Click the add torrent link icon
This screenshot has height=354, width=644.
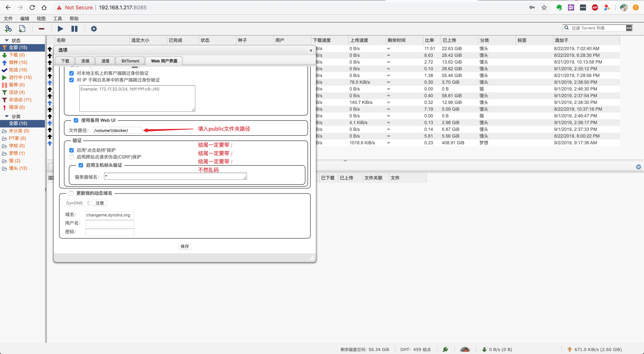pos(8,29)
